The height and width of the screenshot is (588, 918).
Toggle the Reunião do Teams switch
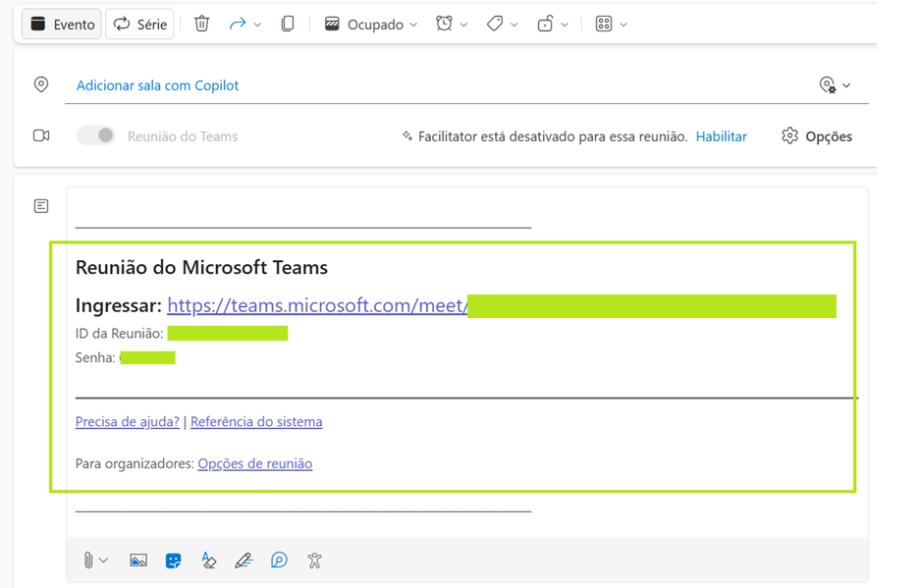[96, 135]
